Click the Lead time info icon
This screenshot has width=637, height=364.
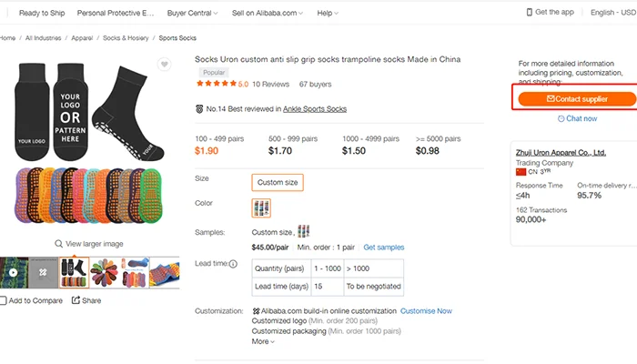tap(233, 265)
